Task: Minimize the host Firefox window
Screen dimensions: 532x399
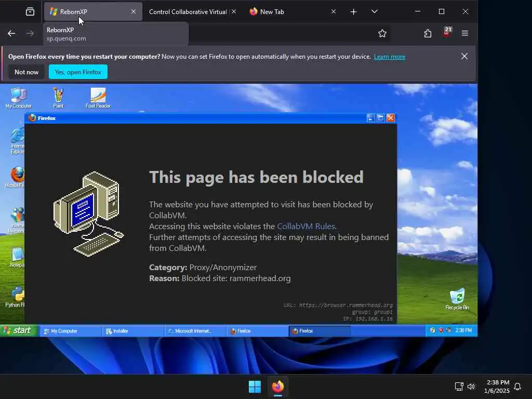Action: 418,11
